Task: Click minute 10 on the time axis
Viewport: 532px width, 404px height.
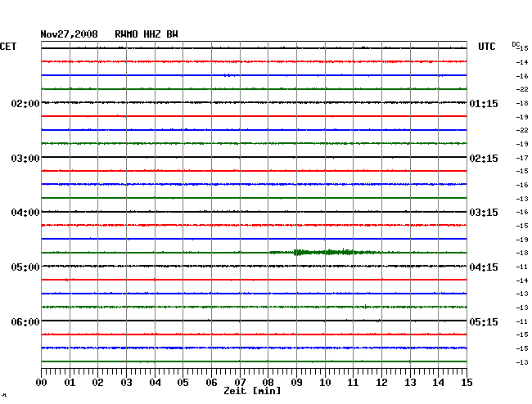Action: pos(325,382)
